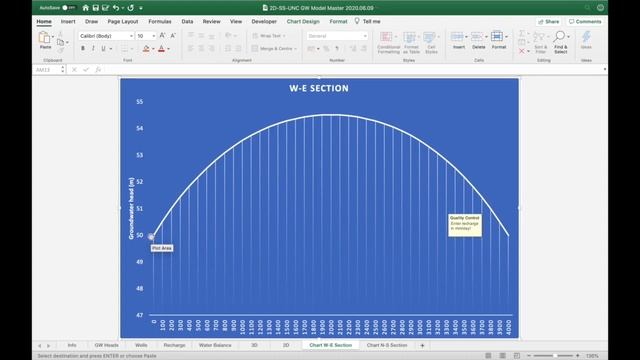Image resolution: width=640 pixels, height=360 pixels.
Task: Click the Fill Color bucket icon
Action: pos(146,49)
